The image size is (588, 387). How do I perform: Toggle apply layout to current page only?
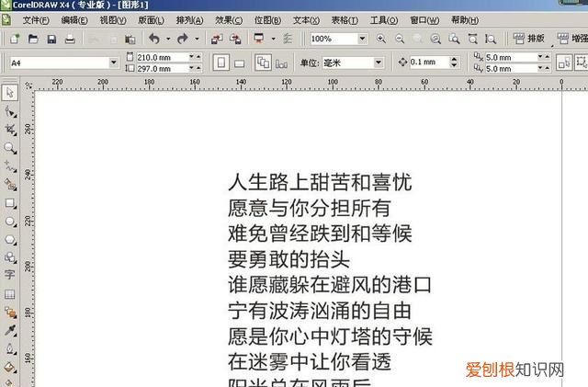pos(281,63)
